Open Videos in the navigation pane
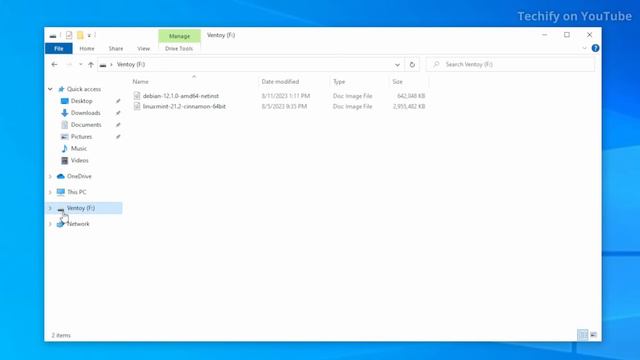 pos(79,160)
